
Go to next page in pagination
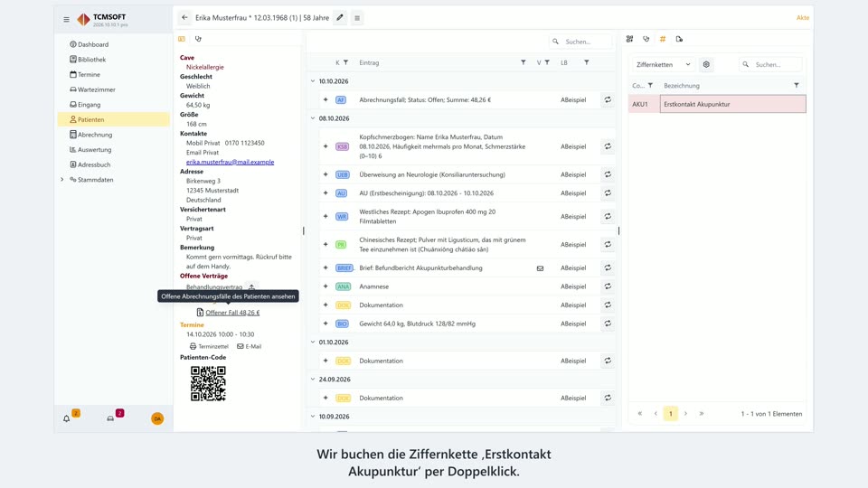[685, 413]
